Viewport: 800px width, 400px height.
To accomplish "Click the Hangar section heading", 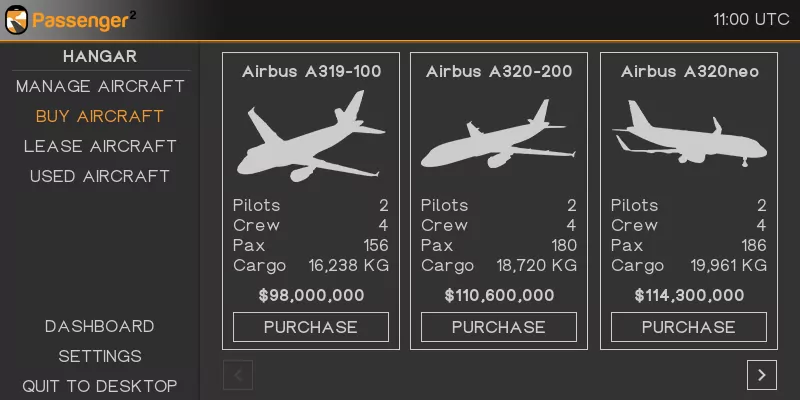I will coord(100,56).
